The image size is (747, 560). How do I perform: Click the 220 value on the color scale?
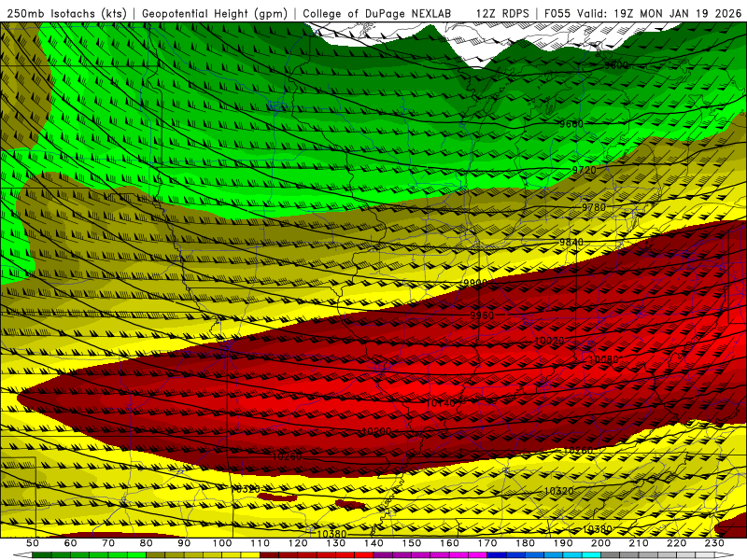[x=676, y=543]
